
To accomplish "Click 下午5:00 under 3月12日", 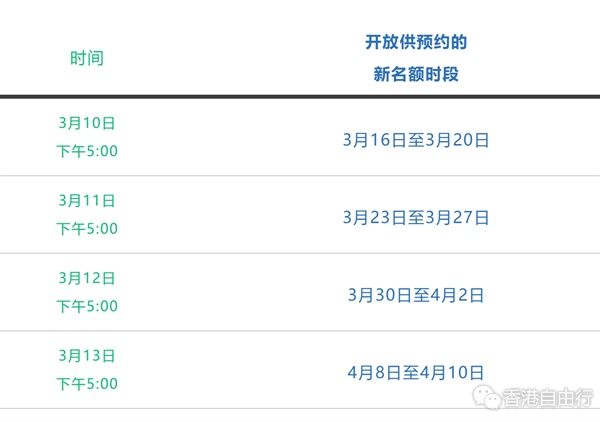I will pyautogui.click(x=86, y=306).
